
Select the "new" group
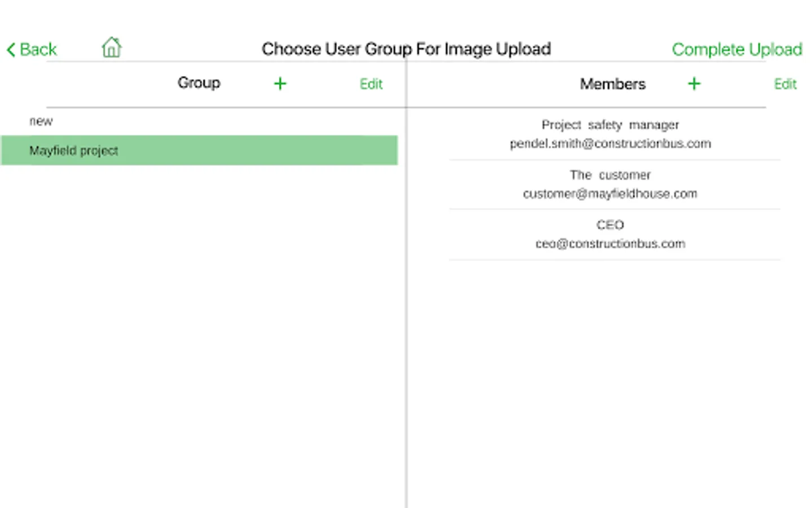click(x=41, y=121)
